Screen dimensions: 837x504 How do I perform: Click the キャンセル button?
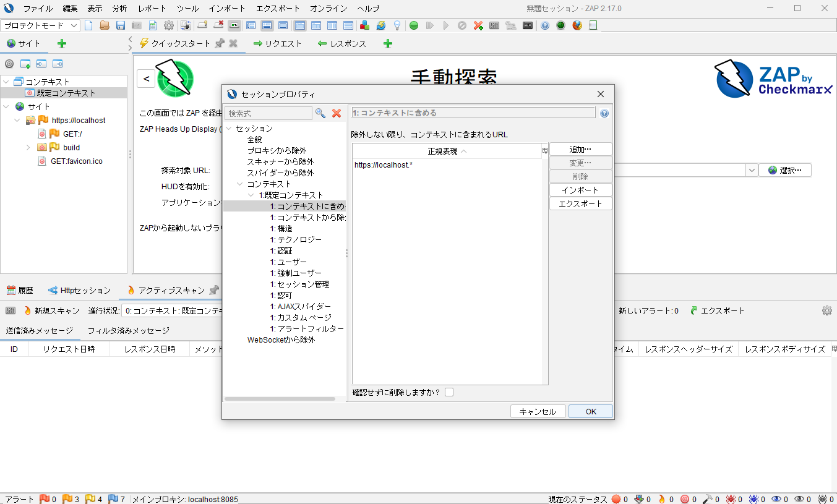click(x=538, y=411)
